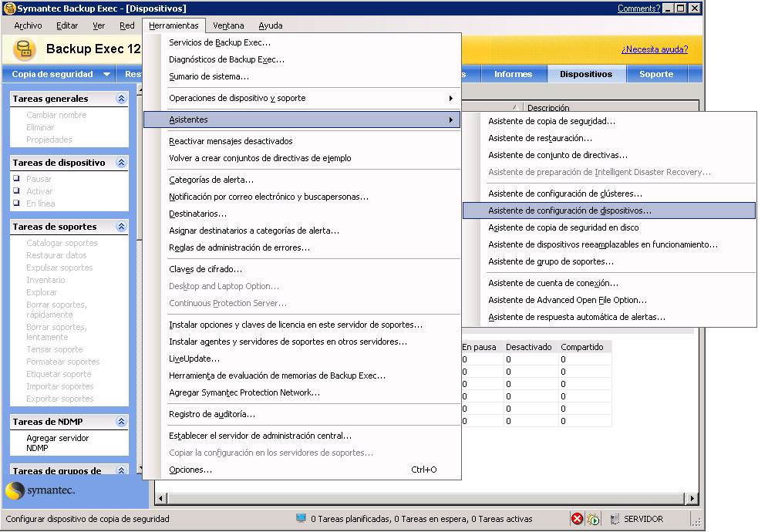This screenshot has height=532, width=758.
Task: Click the active jobs status bar icon
Action: [593, 519]
